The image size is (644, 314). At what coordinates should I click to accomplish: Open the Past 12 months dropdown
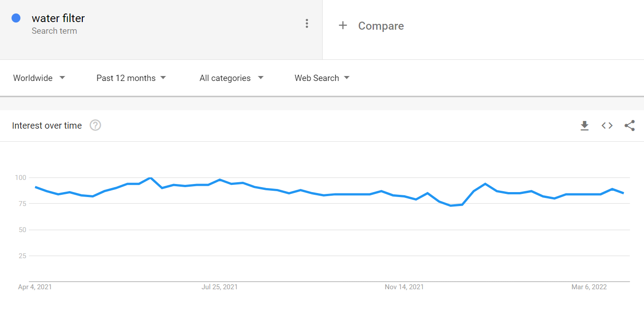[x=131, y=78]
